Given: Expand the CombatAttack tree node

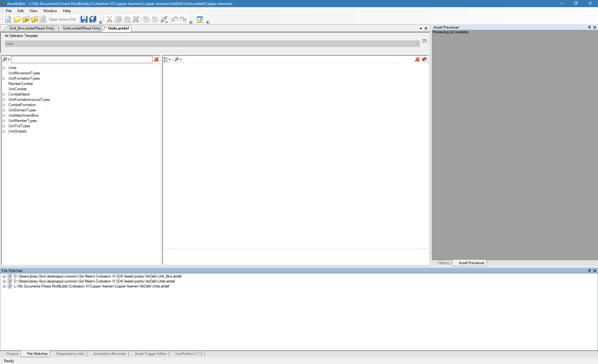Looking at the screenshot, I should point(5,94).
